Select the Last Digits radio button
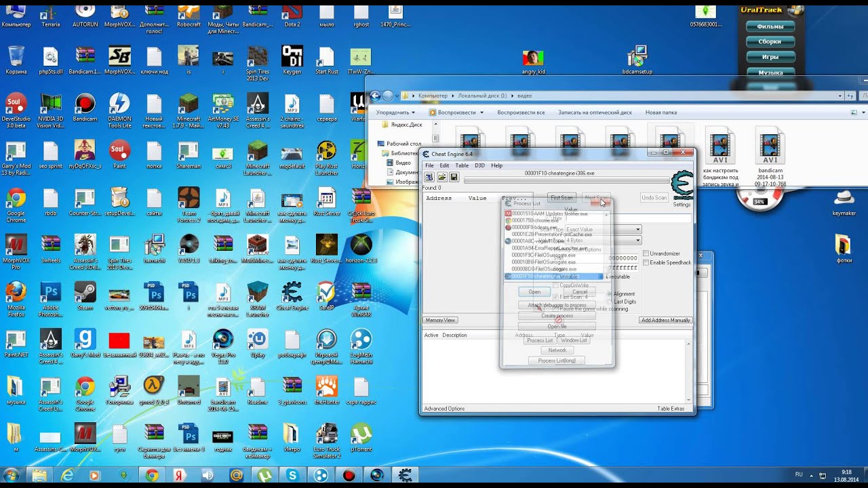 tap(609, 302)
